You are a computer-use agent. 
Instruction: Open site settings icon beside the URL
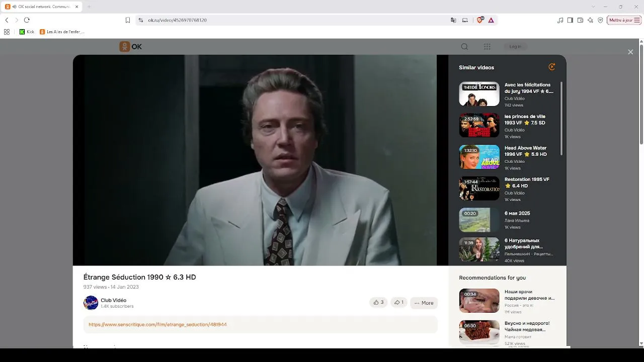coord(141,20)
